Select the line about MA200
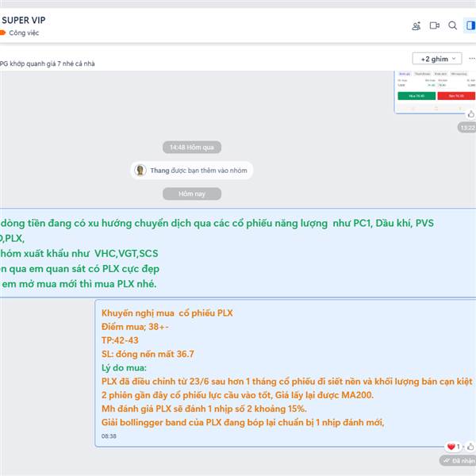Image resolution: width=476 pixels, height=476 pixels. click(237, 395)
